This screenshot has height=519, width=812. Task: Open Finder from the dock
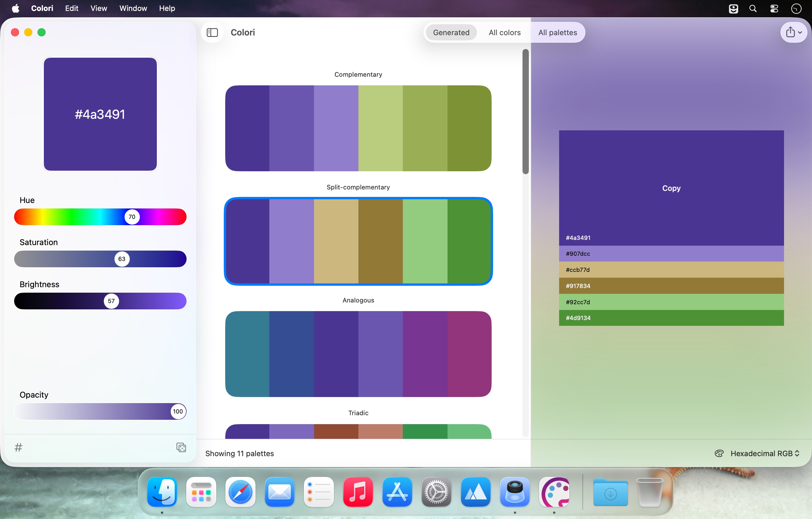point(162,492)
